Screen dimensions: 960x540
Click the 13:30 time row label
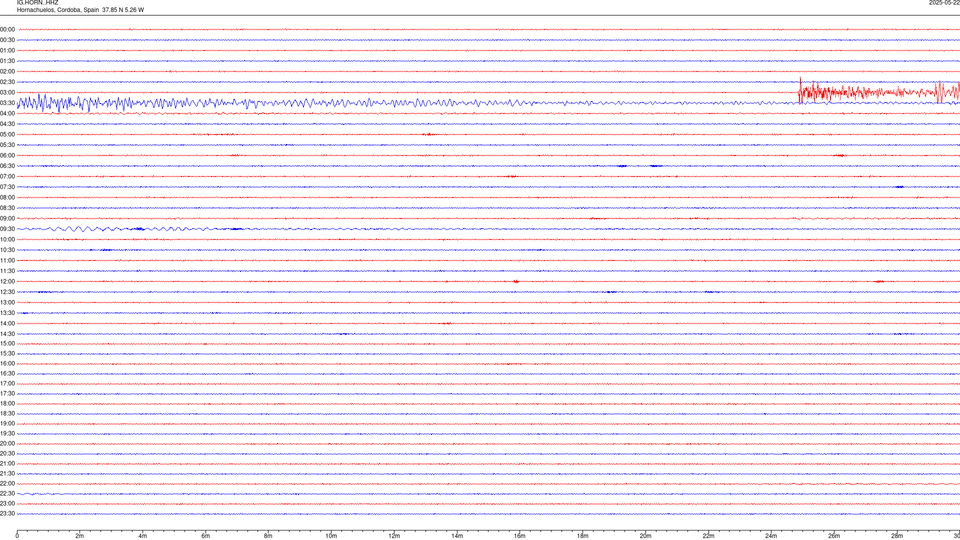click(7, 313)
